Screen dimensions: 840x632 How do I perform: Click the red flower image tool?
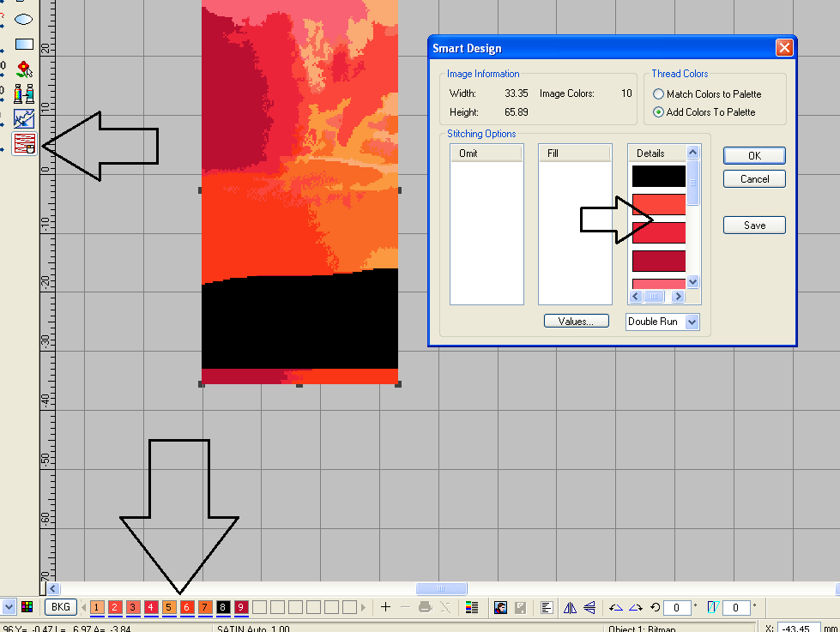click(24, 69)
